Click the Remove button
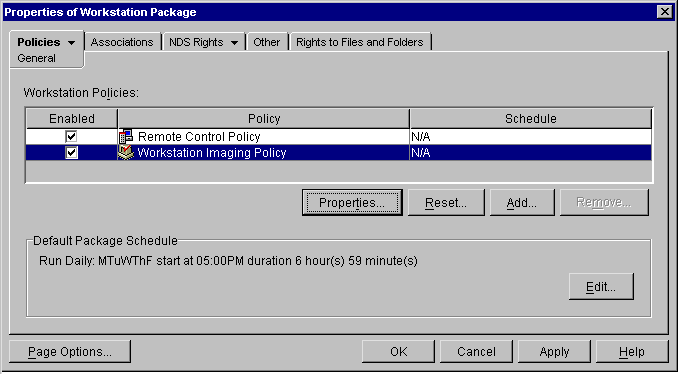The width and height of the screenshot is (678, 374). click(x=604, y=202)
